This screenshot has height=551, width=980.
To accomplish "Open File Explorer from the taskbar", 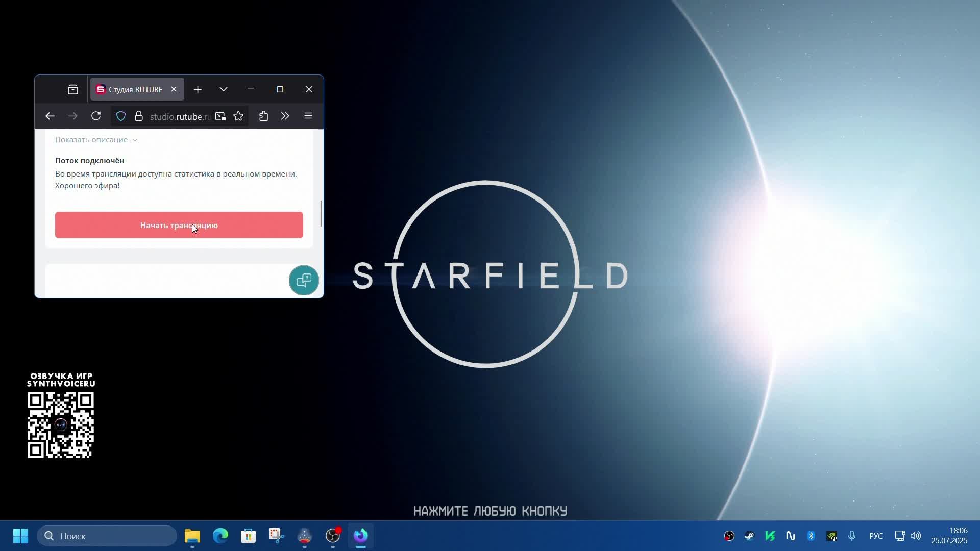I will click(192, 536).
